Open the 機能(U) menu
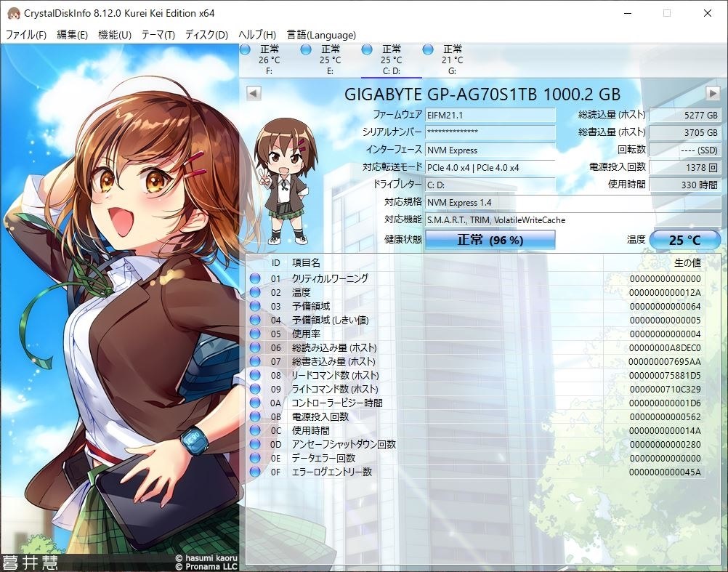Viewport: 728px width, 572px height. tap(115, 35)
